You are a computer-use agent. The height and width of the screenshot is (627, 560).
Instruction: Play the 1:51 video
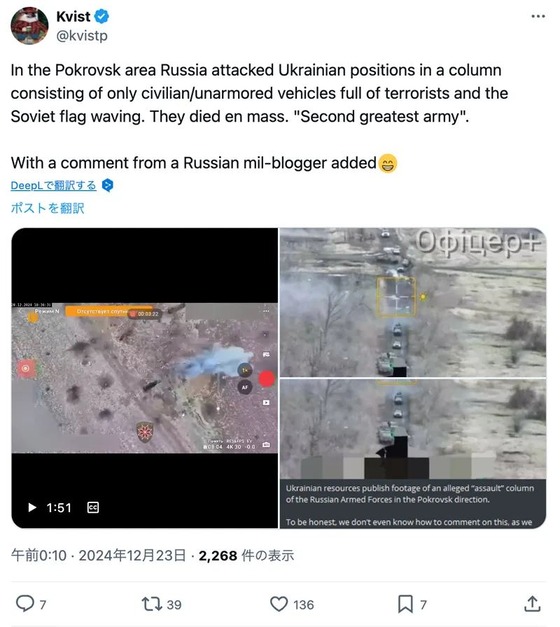32,508
